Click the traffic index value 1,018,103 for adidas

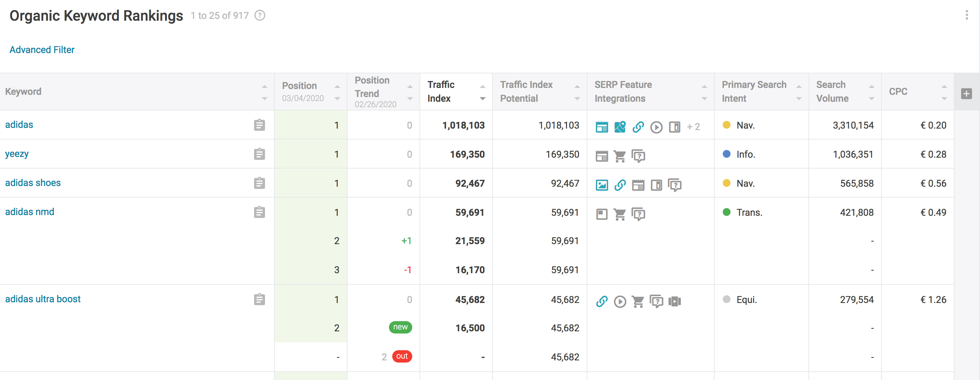[x=463, y=125]
